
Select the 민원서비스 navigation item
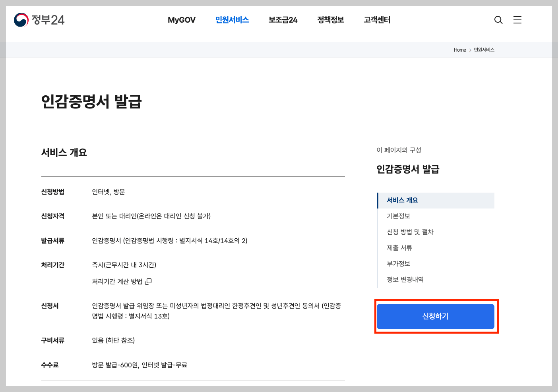pyautogui.click(x=232, y=19)
